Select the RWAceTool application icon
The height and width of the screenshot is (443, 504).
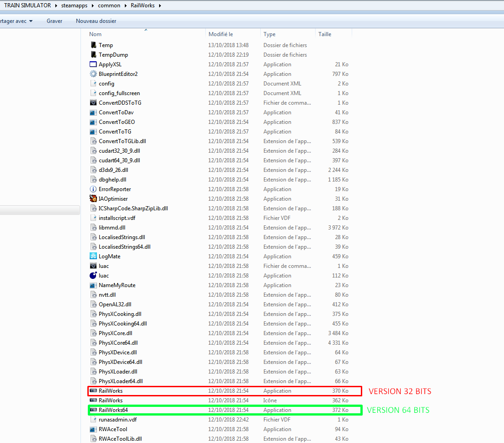tap(93, 429)
